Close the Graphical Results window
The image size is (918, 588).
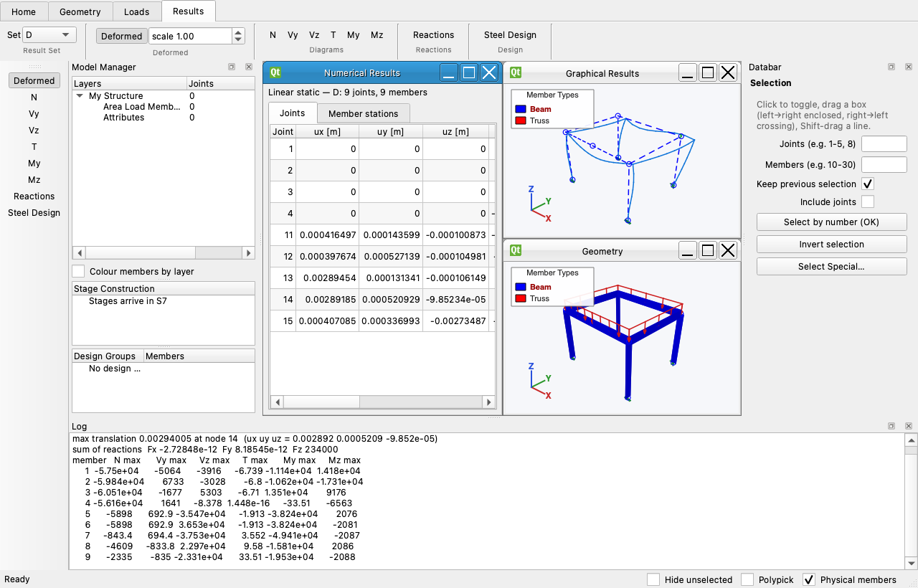coord(728,72)
